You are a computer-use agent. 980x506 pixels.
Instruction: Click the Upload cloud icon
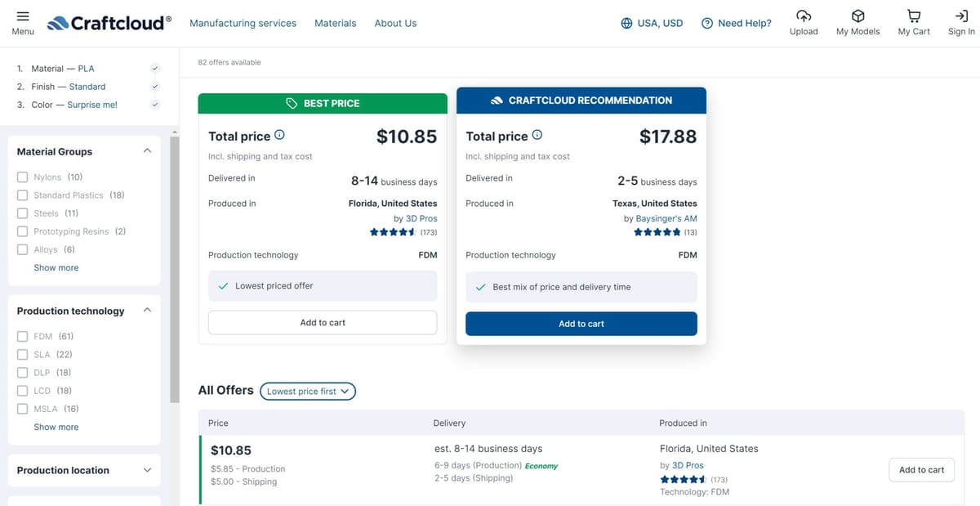[804, 16]
